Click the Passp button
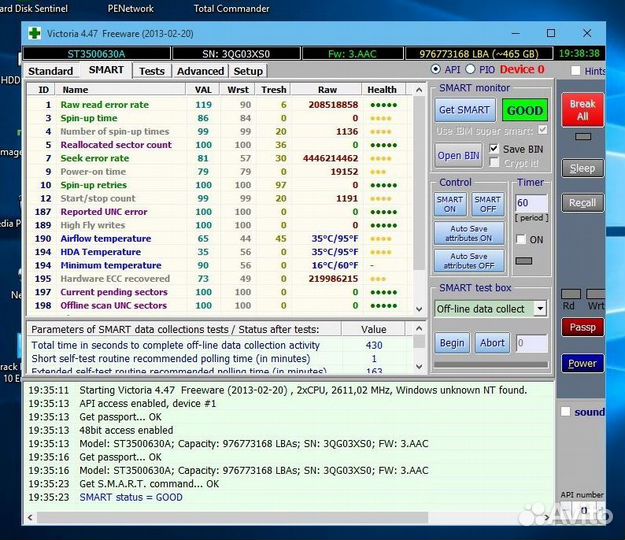 (x=582, y=327)
